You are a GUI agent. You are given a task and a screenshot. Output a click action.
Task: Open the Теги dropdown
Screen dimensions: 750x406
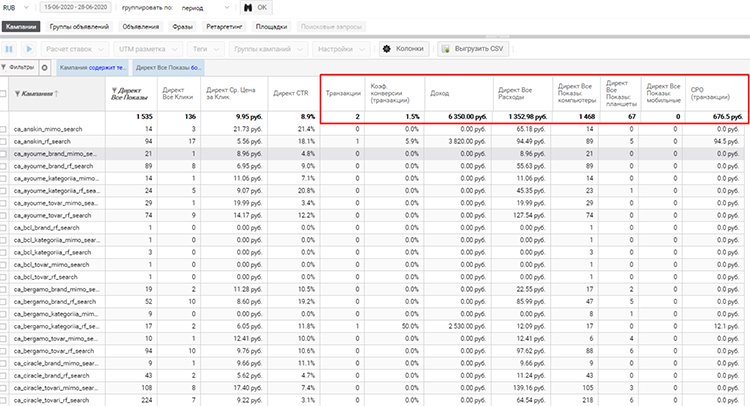(x=206, y=49)
